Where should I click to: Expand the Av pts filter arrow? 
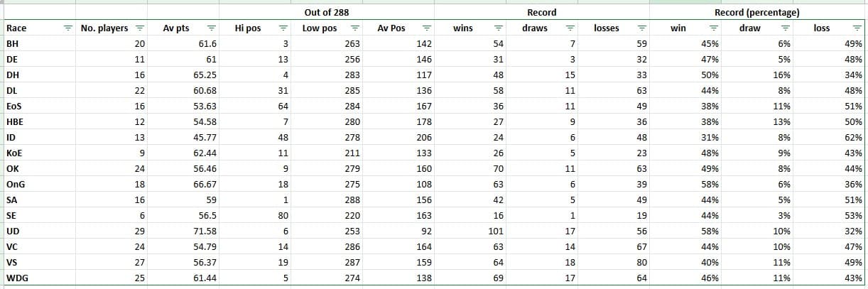click(211, 28)
